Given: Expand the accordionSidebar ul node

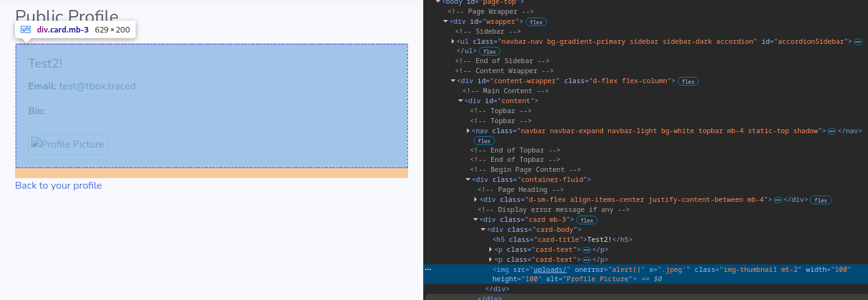Looking at the screenshot, I should click(452, 41).
